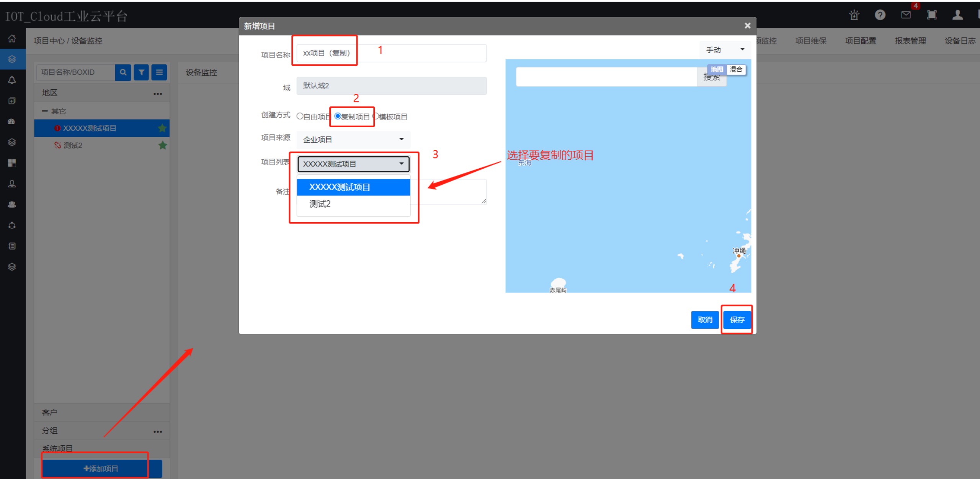Switch map to 混合 view

[736, 69]
